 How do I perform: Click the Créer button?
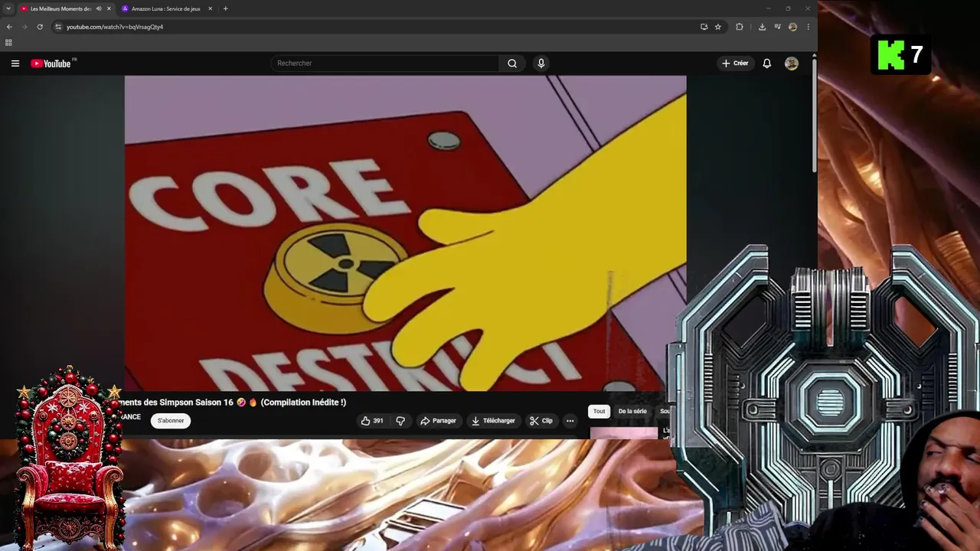[735, 64]
